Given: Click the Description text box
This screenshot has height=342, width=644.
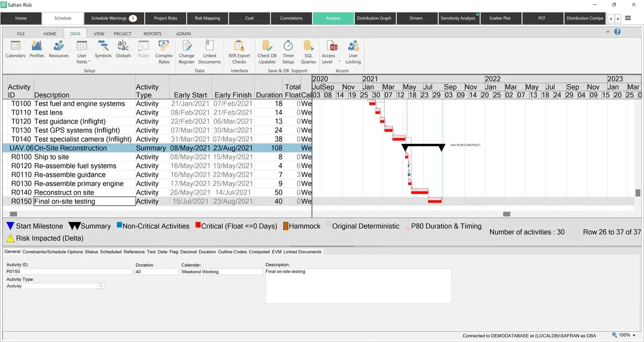Looking at the screenshot, I should click(x=358, y=286).
